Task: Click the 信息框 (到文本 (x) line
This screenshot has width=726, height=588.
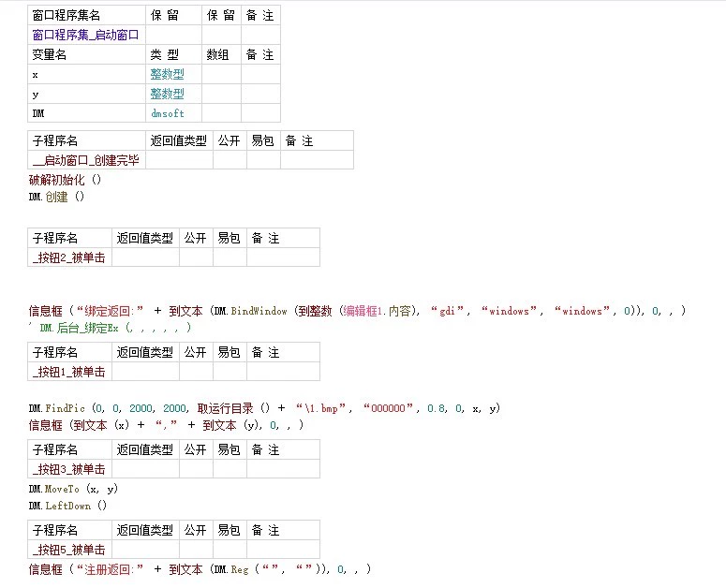Action: (166, 425)
